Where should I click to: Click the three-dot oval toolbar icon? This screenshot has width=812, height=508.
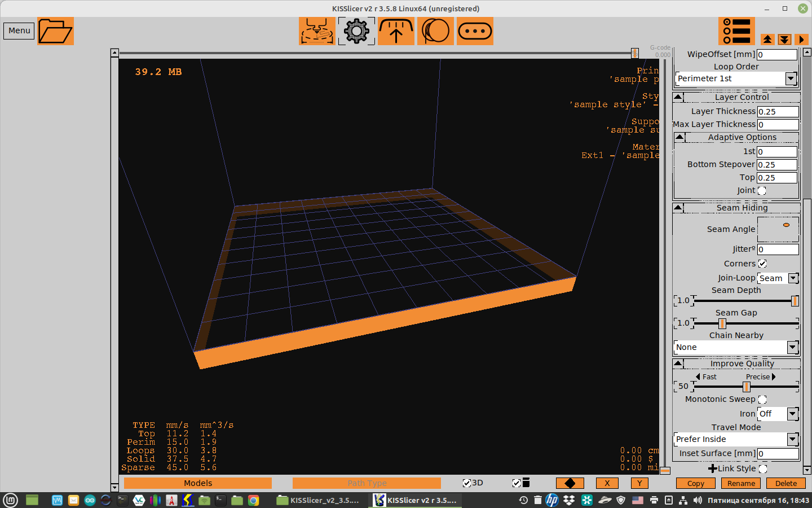[x=475, y=31]
